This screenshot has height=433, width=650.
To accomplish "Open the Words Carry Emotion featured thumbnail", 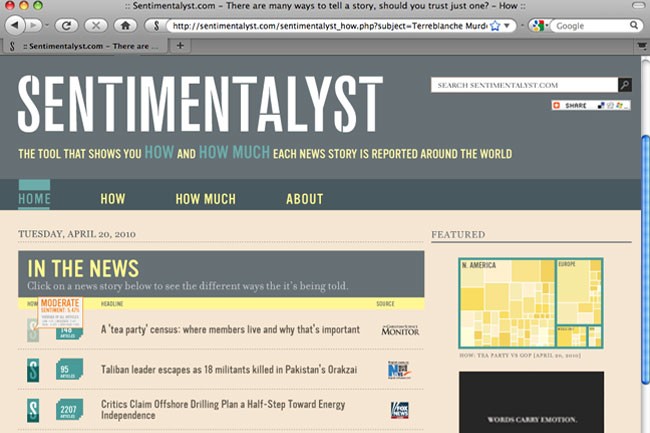I will pos(531,402).
